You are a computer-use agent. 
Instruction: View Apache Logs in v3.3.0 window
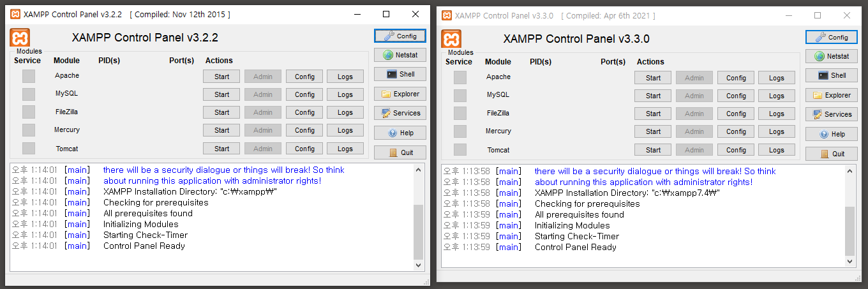(777, 78)
